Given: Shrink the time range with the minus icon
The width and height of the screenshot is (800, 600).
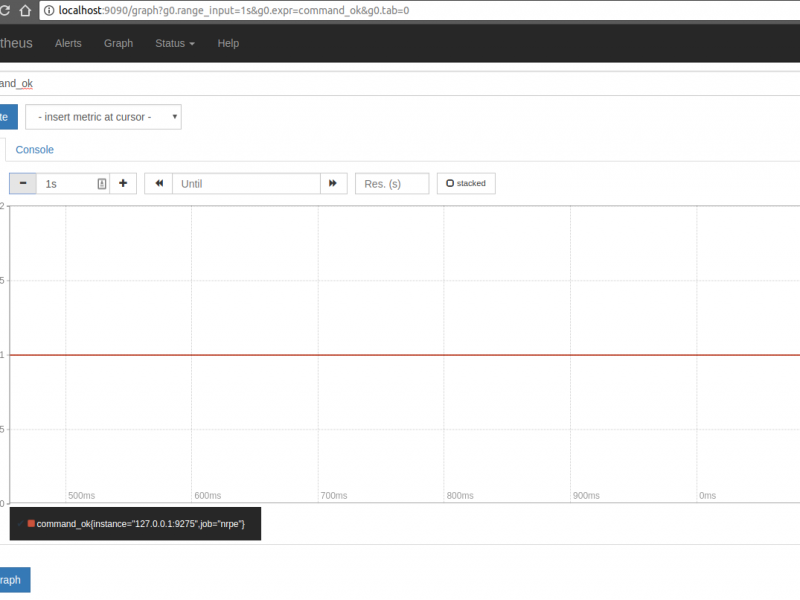Looking at the screenshot, I should click(x=21, y=183).
